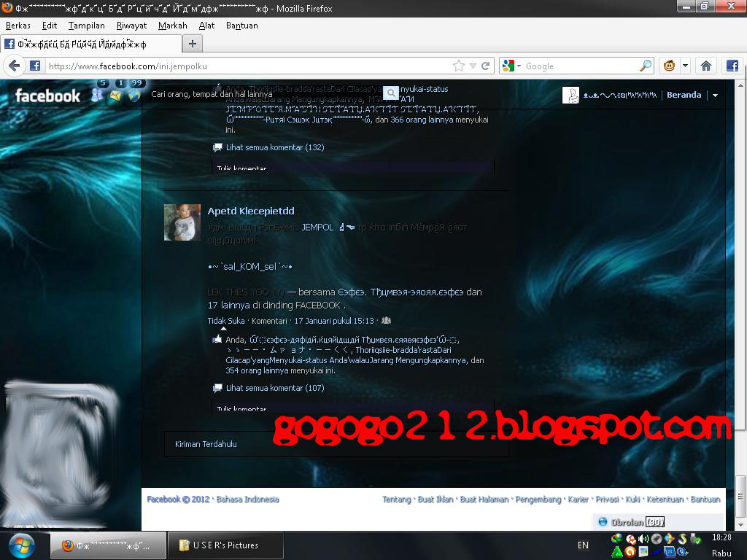Click the Tulis komentar box under Apetd's post
Screen dimensions: 747x560
352,409
